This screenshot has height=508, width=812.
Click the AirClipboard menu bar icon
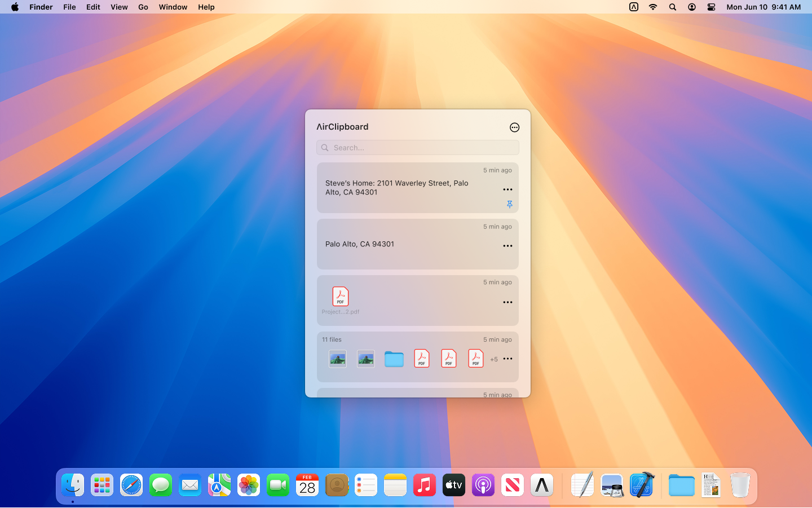pos(634,7)
